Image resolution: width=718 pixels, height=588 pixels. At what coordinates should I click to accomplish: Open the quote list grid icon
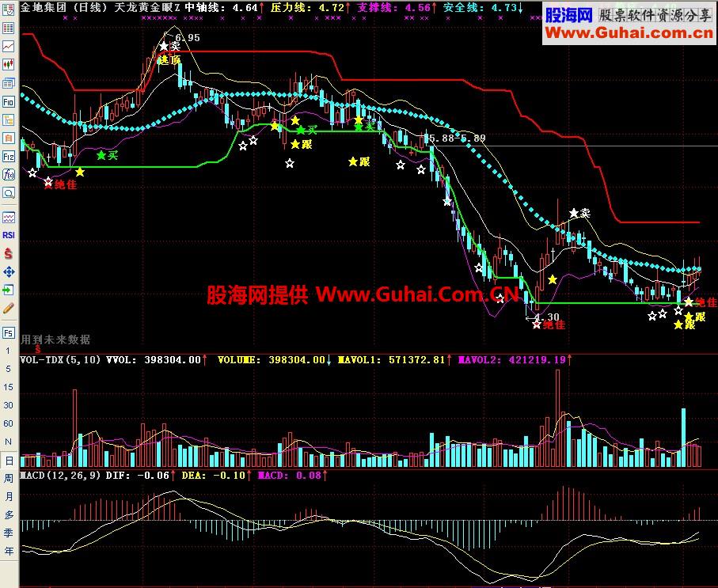[8, 28]
